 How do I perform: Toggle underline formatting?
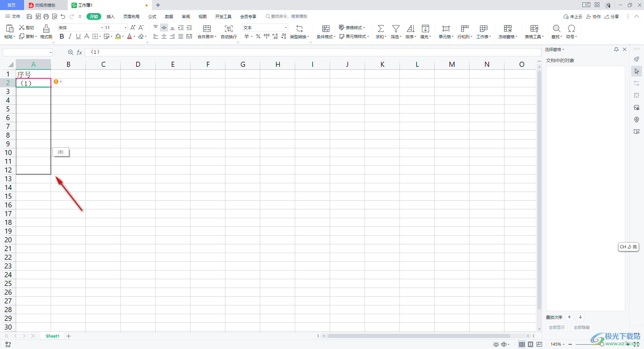[x=78, y=36]
